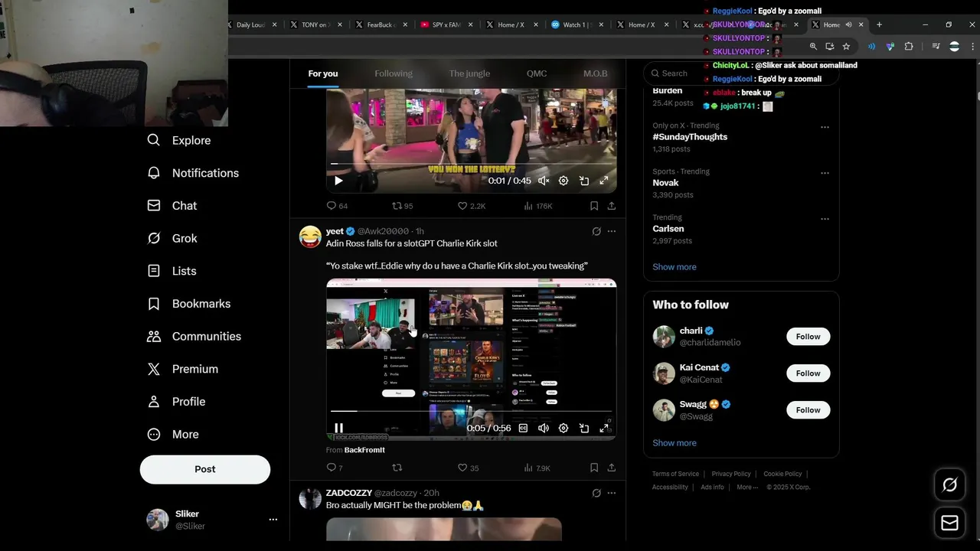Switch to the SPY x FAM browser tab
This screenshot has height=551, width=980.
(446, 24)
